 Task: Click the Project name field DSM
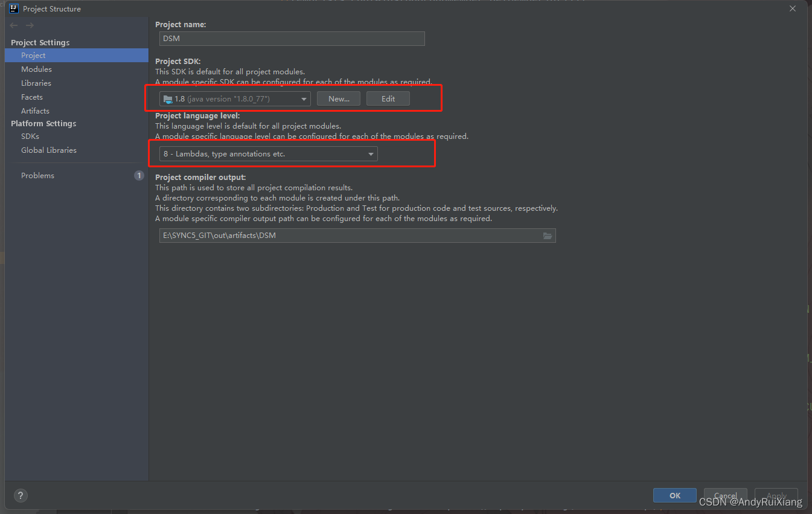coord(292,39)
